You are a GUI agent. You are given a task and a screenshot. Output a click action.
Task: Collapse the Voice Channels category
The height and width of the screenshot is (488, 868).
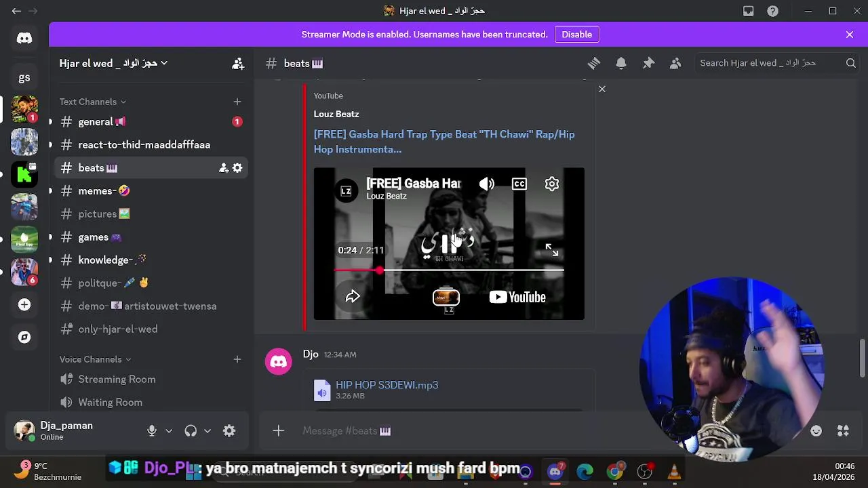(x=96, y=359)
